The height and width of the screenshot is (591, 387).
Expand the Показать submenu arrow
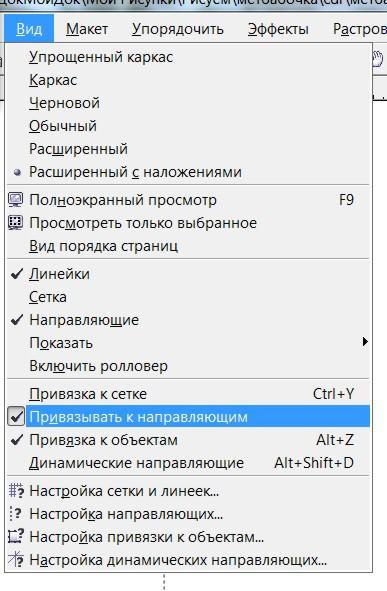(364, 342)
